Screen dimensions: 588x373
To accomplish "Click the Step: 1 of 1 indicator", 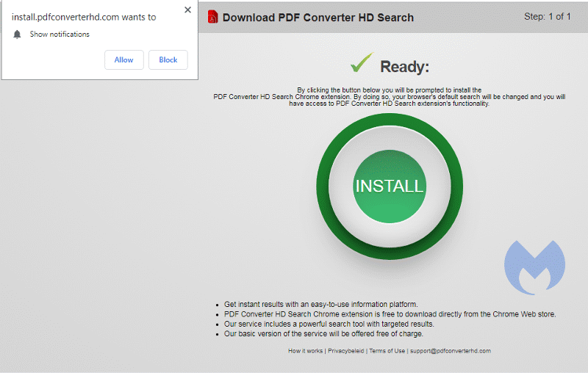I will (x=547, y=17).
